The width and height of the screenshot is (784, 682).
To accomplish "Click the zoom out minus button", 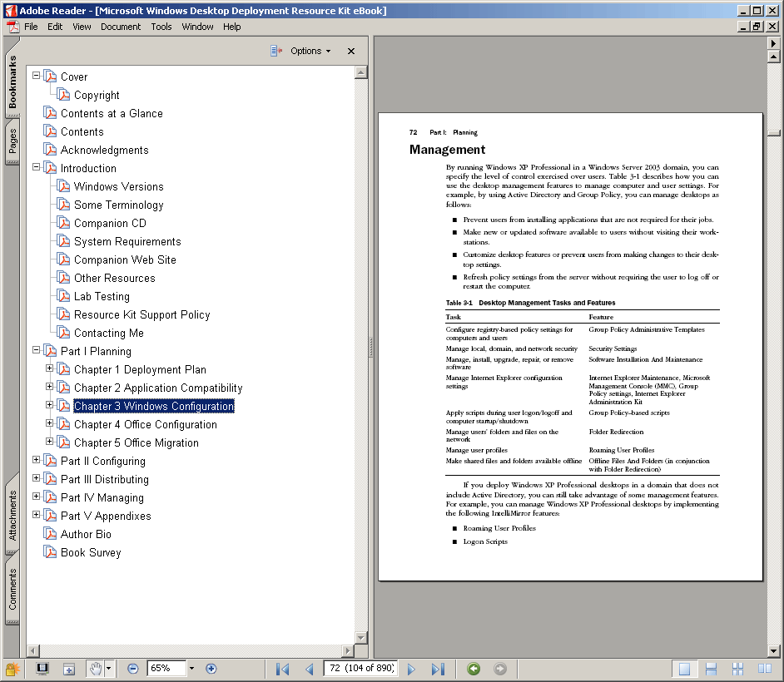I will (x=132, y=669).
